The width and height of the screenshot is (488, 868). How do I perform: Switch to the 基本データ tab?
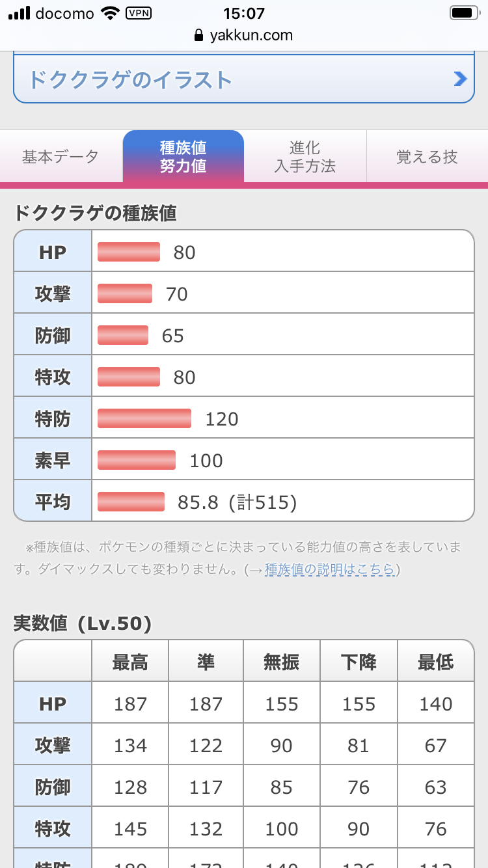click(61, 157)
